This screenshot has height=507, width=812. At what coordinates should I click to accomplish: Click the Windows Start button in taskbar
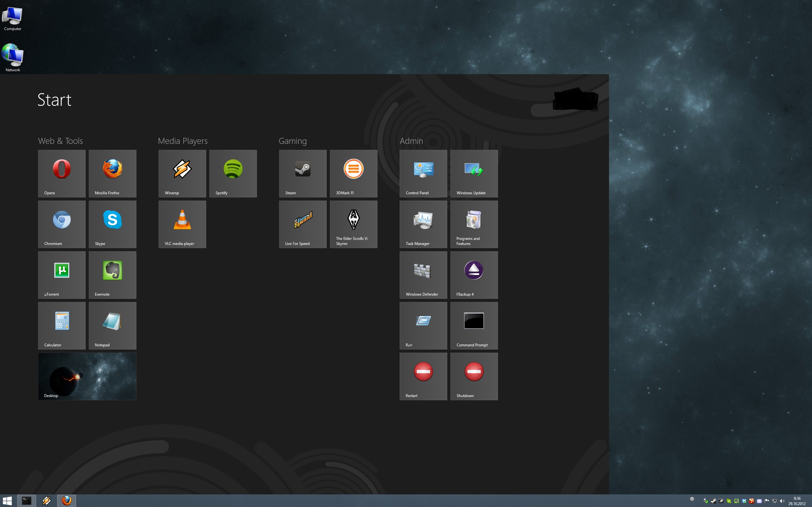click(7, 501)
